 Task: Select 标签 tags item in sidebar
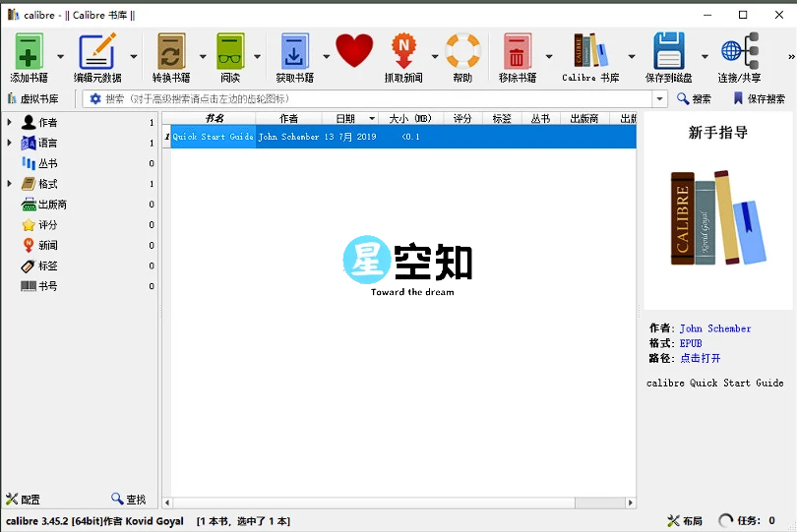pos(39,266)
